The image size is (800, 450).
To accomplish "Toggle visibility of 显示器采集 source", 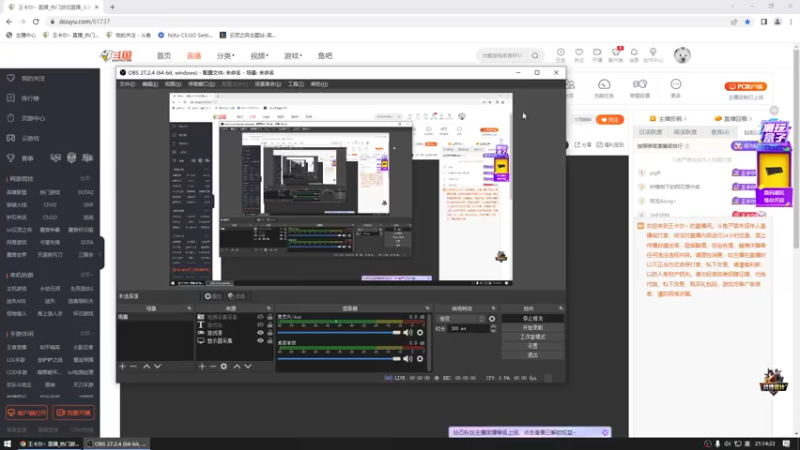I will point(260,341).
